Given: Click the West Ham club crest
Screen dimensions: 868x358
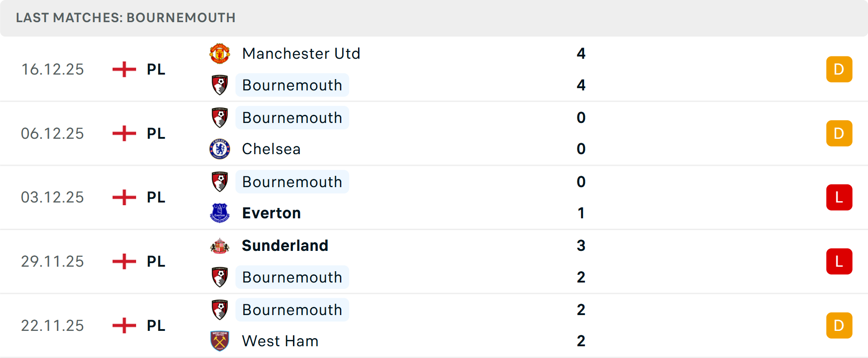Looking at the screenshot, I should coord(220,341).
